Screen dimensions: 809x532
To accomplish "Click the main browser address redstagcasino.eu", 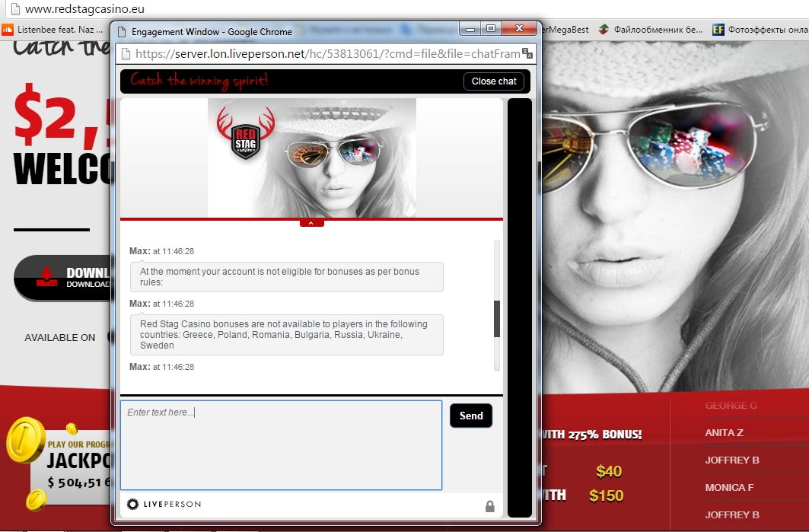I will click(84, 9).
